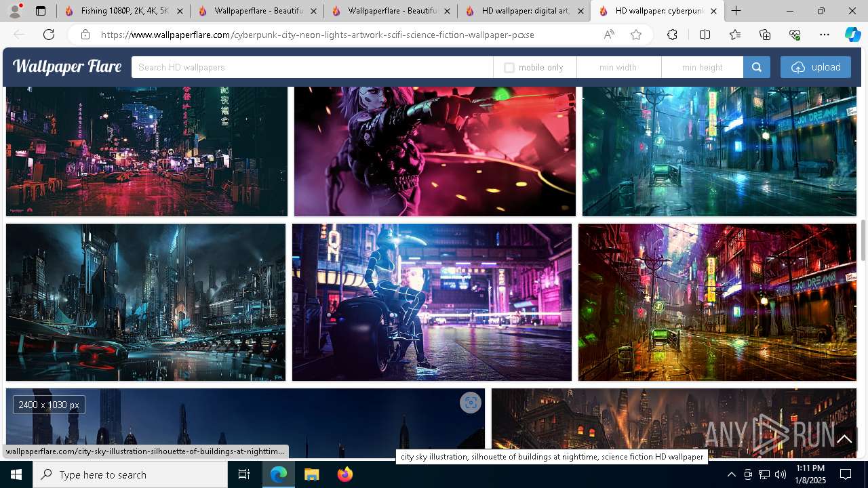
Task: Click the min height field
Action: pyautogui.click(x=703, y=67)
